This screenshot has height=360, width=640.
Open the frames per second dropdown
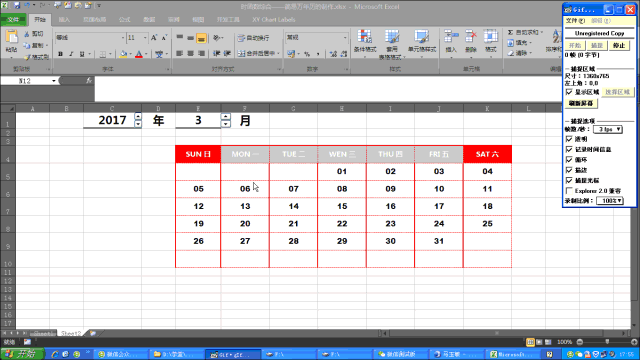[x=608, y=129]
